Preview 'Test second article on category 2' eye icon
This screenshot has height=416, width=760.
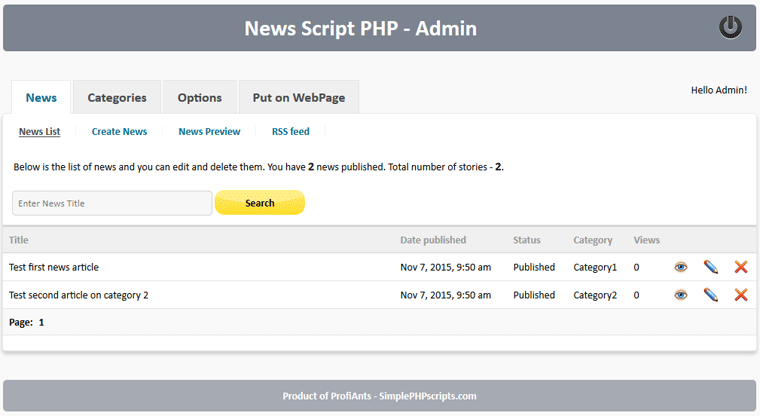681,295
